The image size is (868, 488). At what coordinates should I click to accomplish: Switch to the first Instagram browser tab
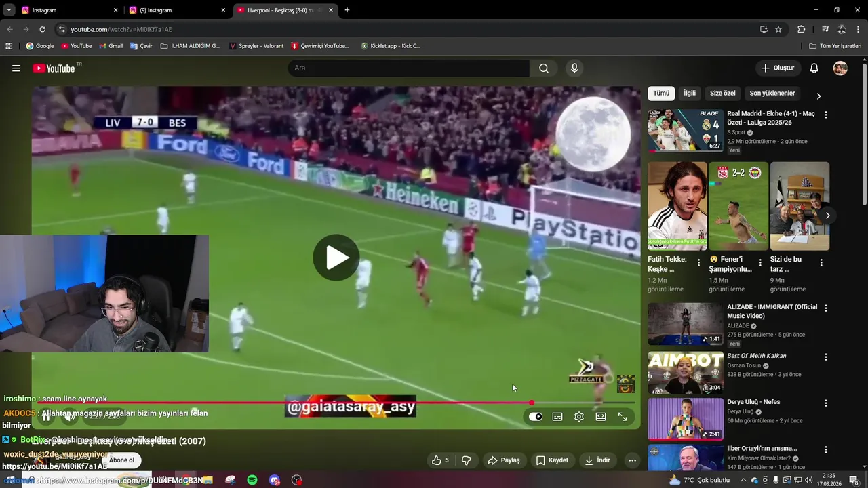coord(68,10)
